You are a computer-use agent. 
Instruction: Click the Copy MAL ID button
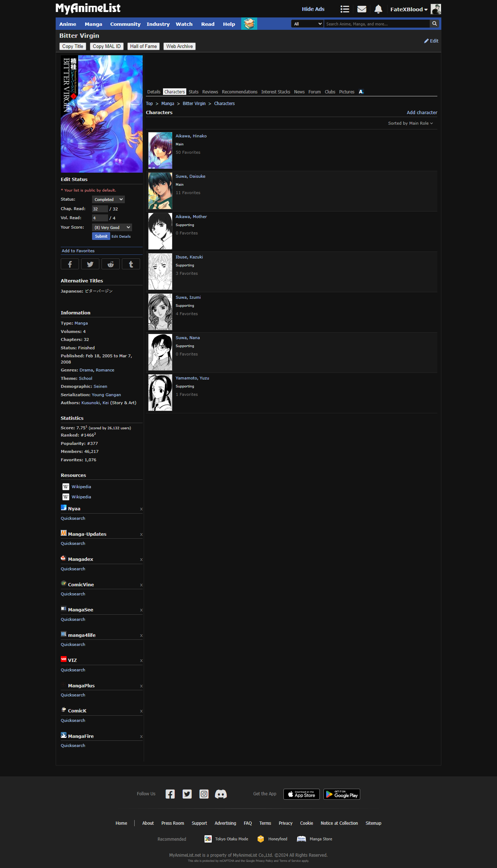click(x=107, y=47)
